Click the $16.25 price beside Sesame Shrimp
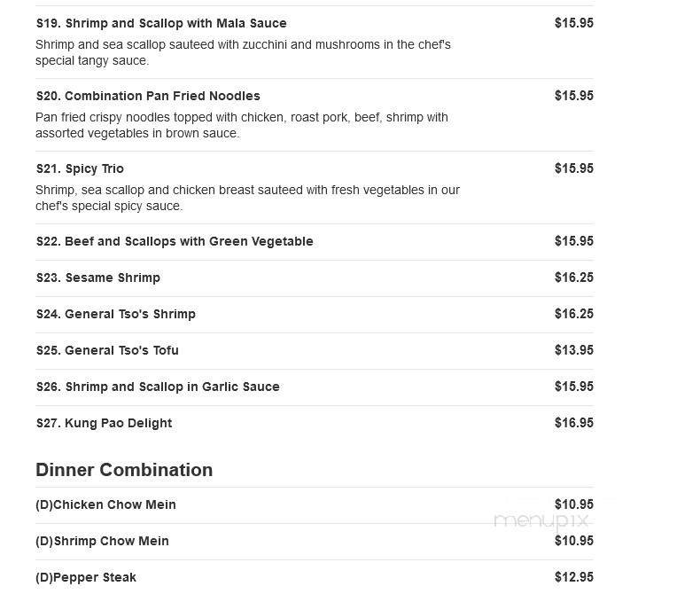700x594 pixels. point(573,277)
